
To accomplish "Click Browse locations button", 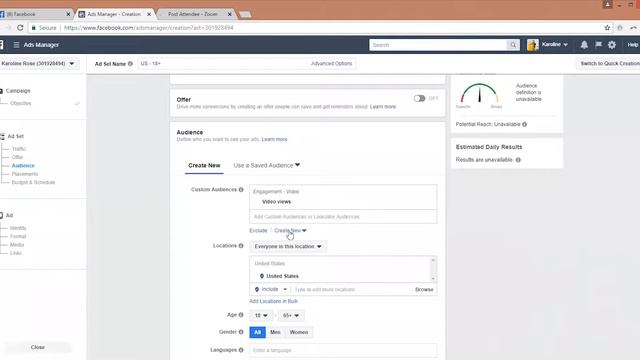I will pyautogui.click(x=424, y=289).
